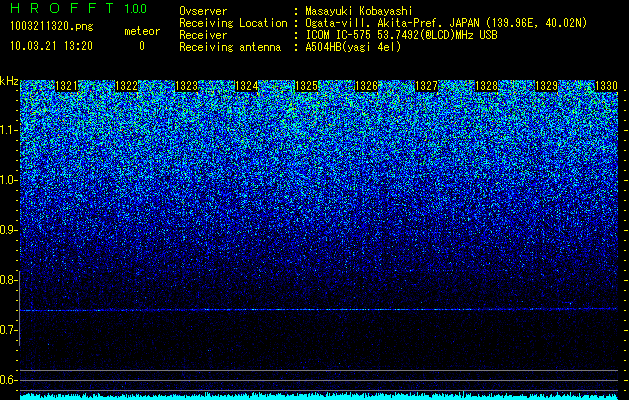Click the 1322 time marker
Viewport: 629px width, 400px height.
point(126,86)
